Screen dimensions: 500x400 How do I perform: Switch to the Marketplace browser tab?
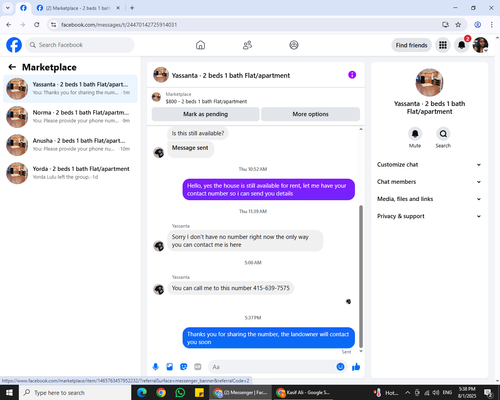click(78, 8)
